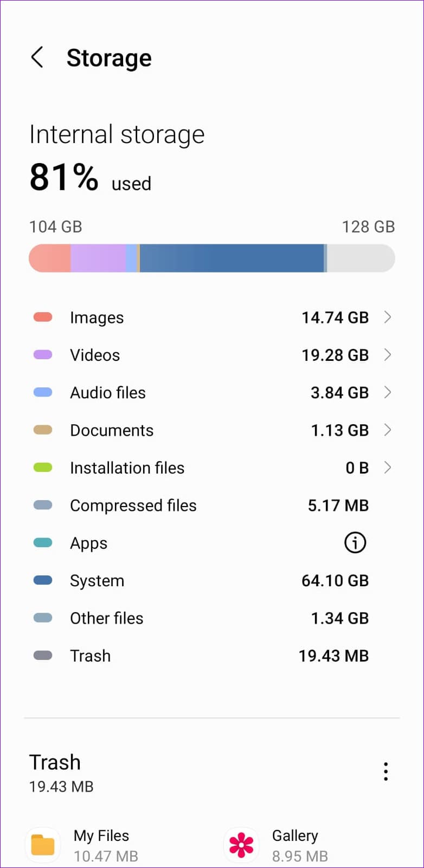Expand the Images category chevron
The width and height of the screenshot is (424, 868).
(x=387, y=318)
